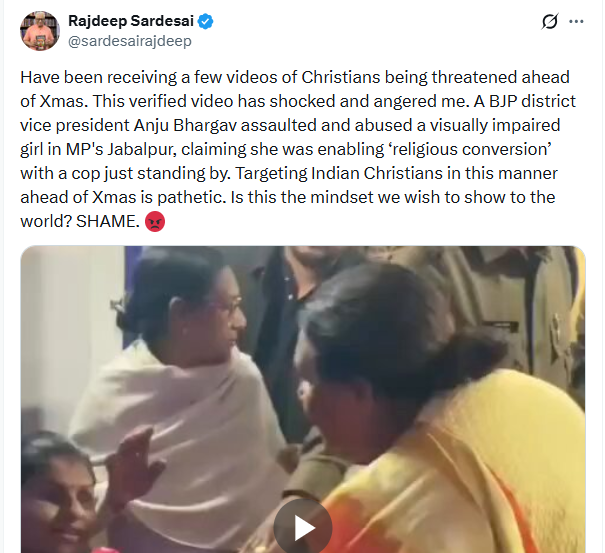
Task: Click the word SHAME in the tweet
Action: coord(116,221)
